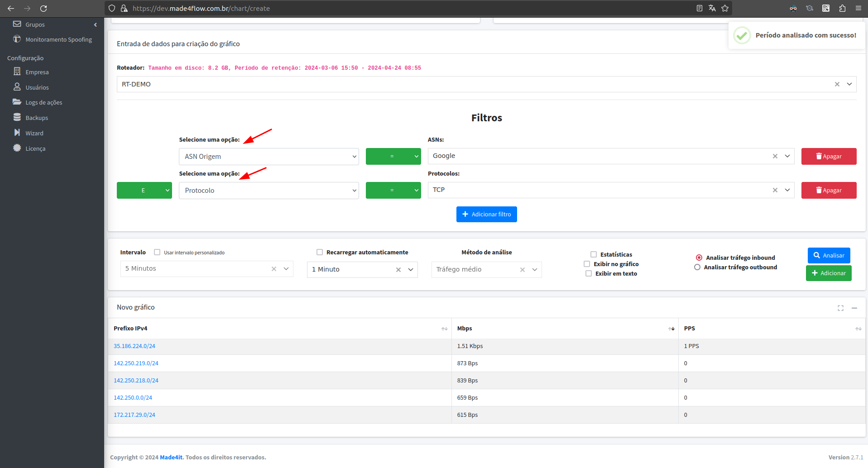Check the Estatísticas option
The image size is (868, 468).
pos(594,254)
